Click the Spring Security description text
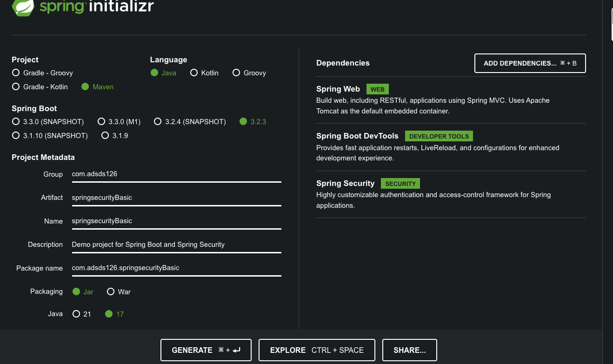 pyautogui.click(x=433, y=200)
